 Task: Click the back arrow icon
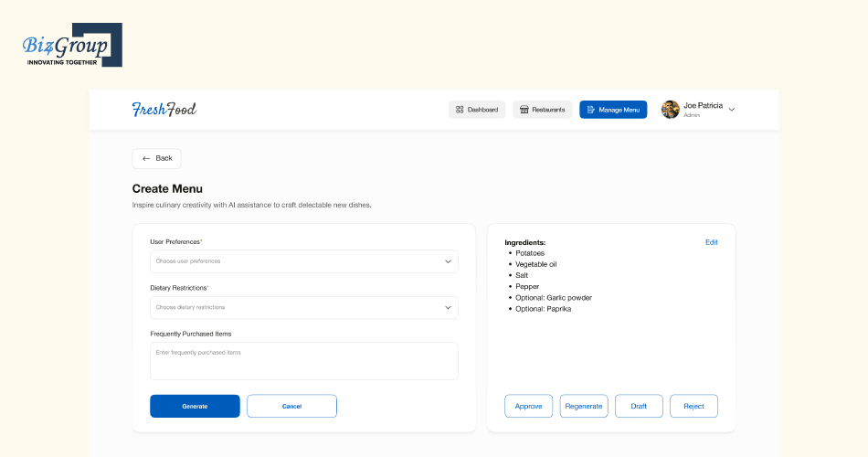point(146,158)
